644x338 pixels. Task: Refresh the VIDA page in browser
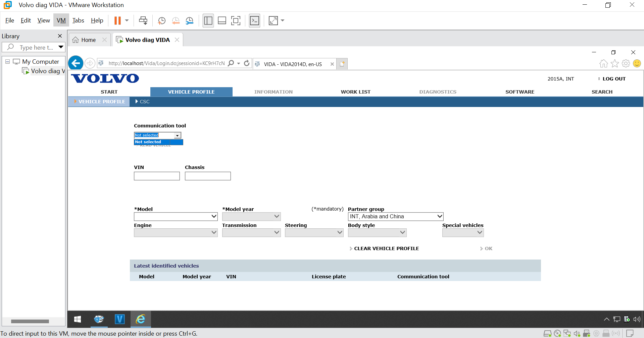pos(247,63)
